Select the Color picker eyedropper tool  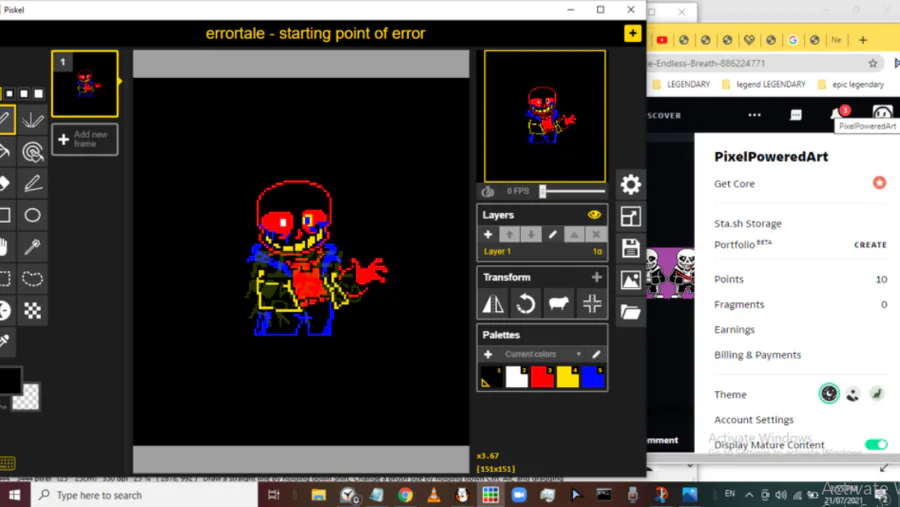[6, 342]
